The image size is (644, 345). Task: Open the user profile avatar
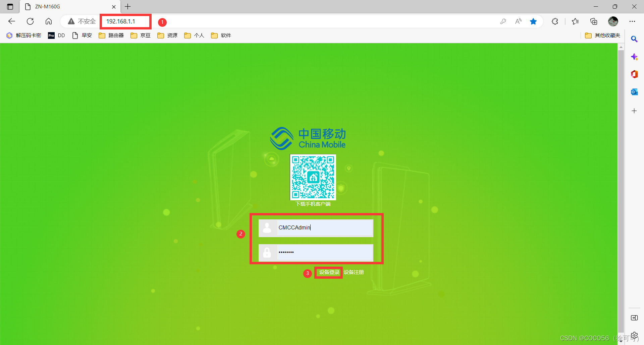click(613, 21)
